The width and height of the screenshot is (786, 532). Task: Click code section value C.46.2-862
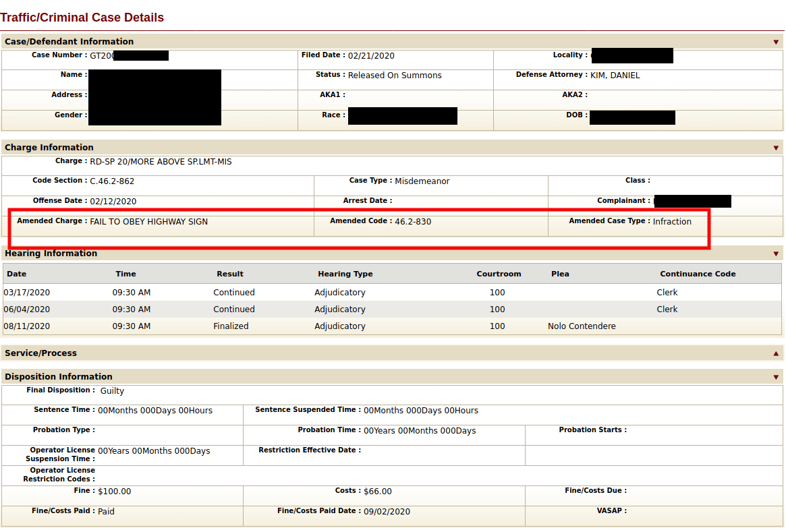[x=112, y=181]
